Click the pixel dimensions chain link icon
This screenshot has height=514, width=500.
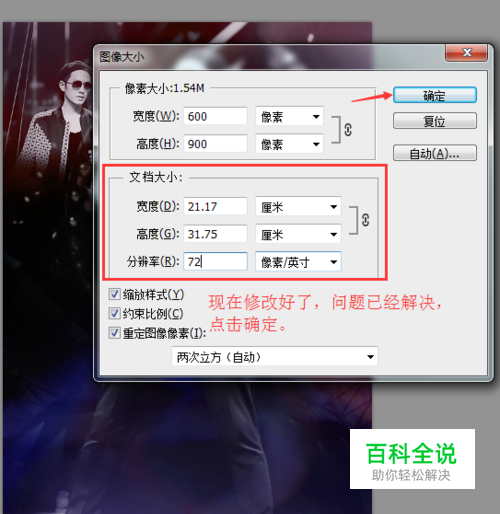tap(348, 130)
